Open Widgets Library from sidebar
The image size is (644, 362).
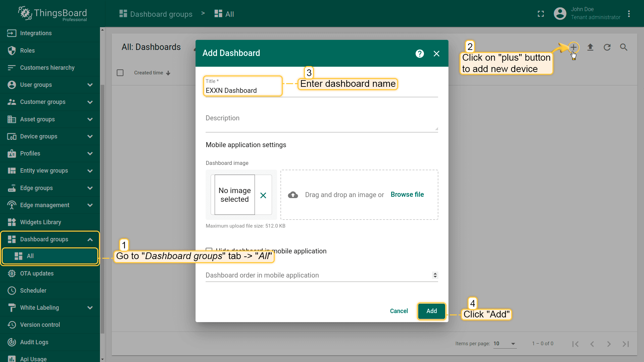click(x=40, y=222)
